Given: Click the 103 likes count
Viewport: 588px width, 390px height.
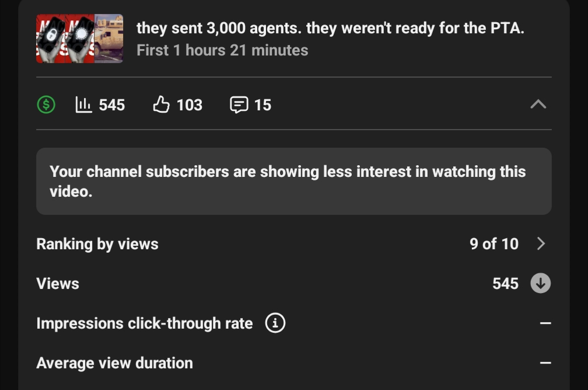Looking at the screenshot, I should 189,105.
